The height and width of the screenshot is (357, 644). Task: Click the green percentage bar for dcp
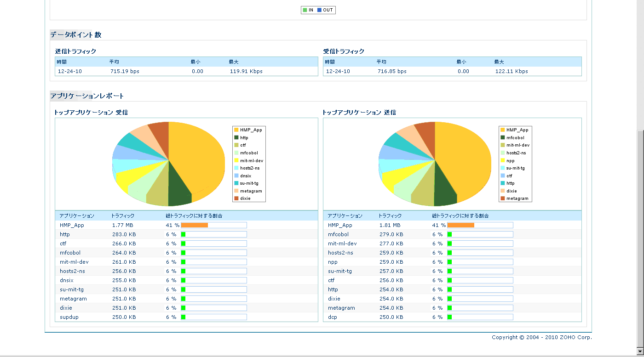tap(449, 317)
